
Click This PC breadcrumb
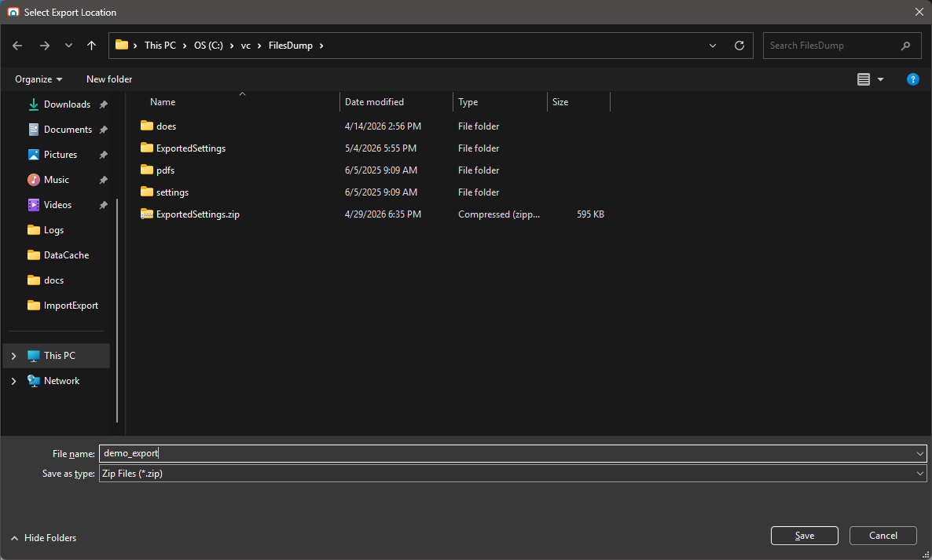coord(160,46)
